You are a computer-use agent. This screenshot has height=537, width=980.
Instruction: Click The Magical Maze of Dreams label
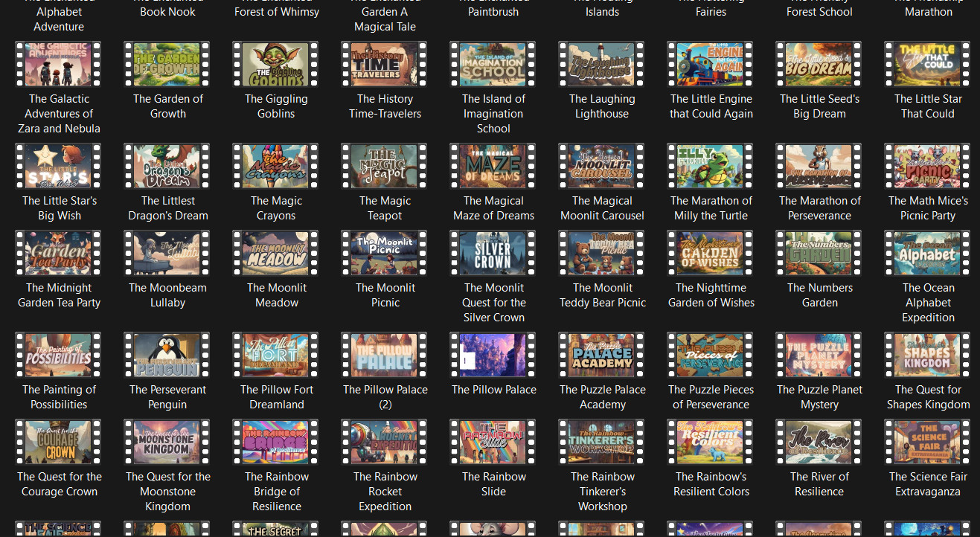click(493, 208)
